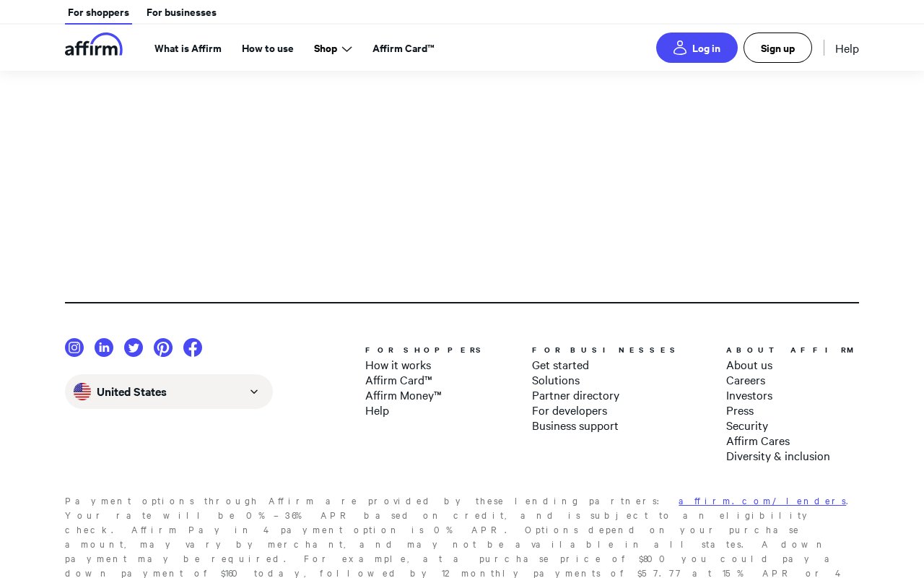Open Affirm's Pinterest page icon

(x=163, y=348)
